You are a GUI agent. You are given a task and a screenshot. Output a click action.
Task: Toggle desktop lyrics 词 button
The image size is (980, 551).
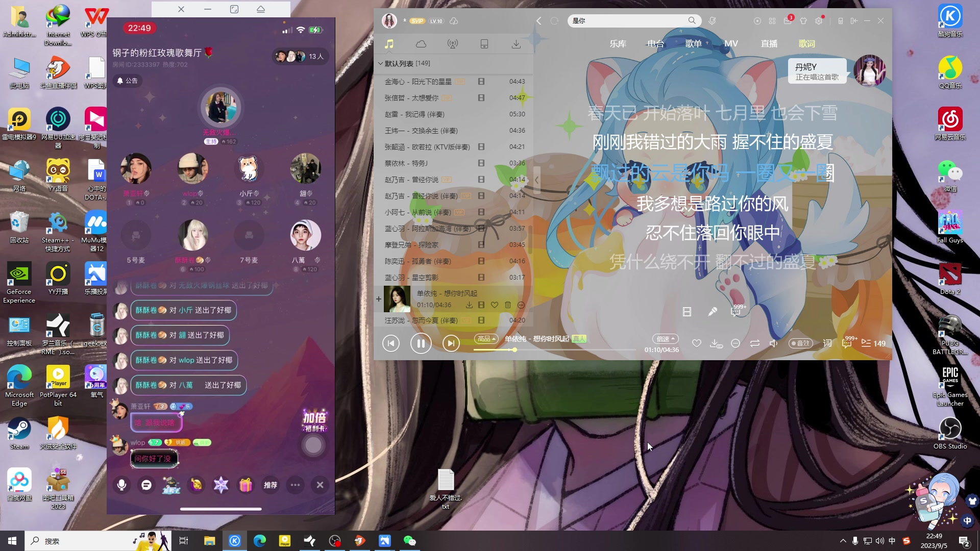pyautogui.click(x=827, y=343)
